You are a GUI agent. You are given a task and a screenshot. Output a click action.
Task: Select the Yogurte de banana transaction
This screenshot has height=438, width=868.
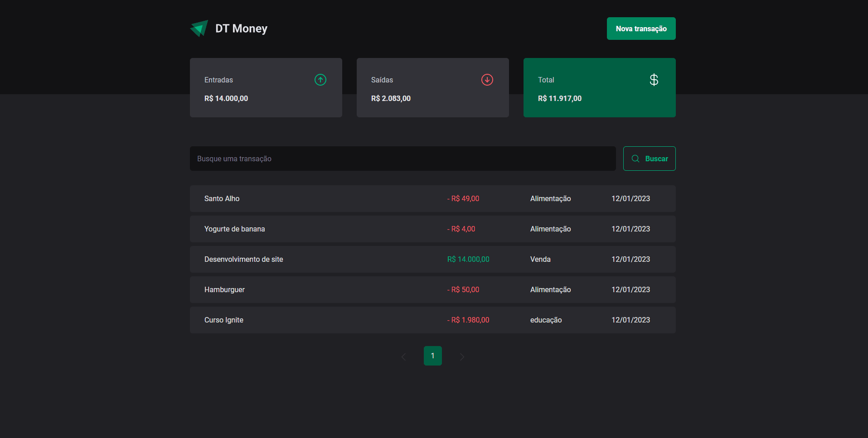click(235, 229)
